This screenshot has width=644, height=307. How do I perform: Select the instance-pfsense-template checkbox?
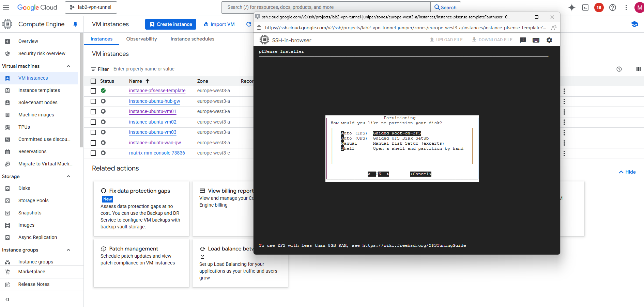93,91
